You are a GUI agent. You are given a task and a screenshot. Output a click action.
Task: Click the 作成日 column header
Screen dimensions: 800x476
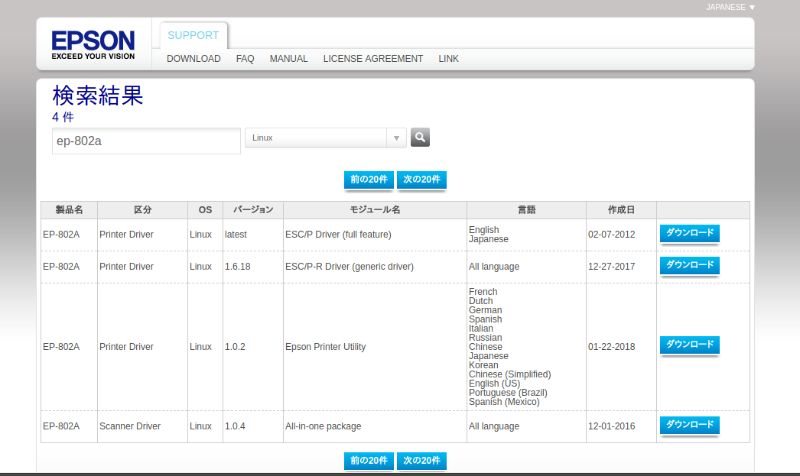click(621, 210)
